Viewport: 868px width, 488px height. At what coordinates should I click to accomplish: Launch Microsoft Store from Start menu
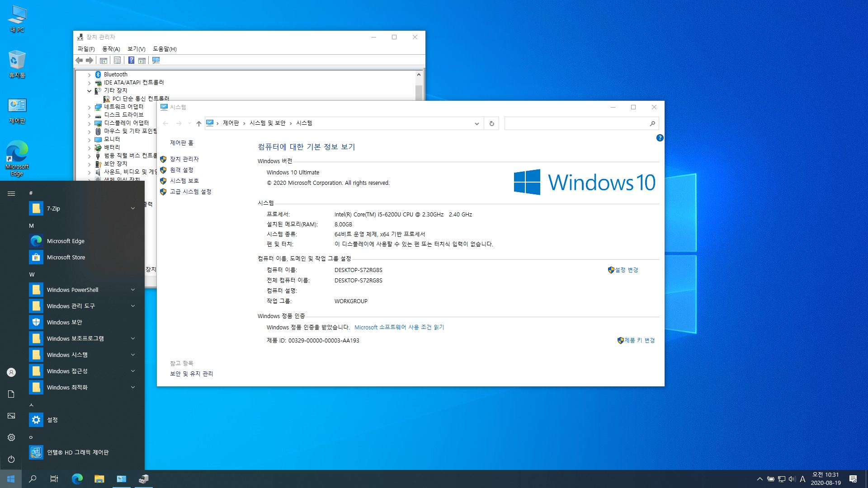(x=83, y=257)
